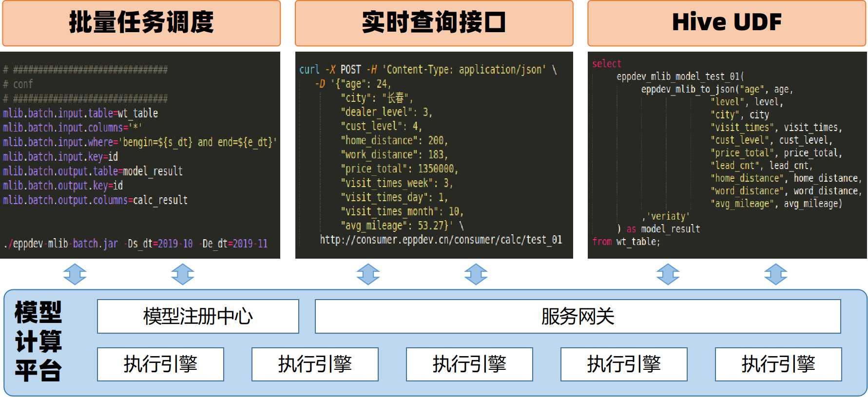Click the right double arrow below curl code panel
868x397 pixels.
(476, 274)
